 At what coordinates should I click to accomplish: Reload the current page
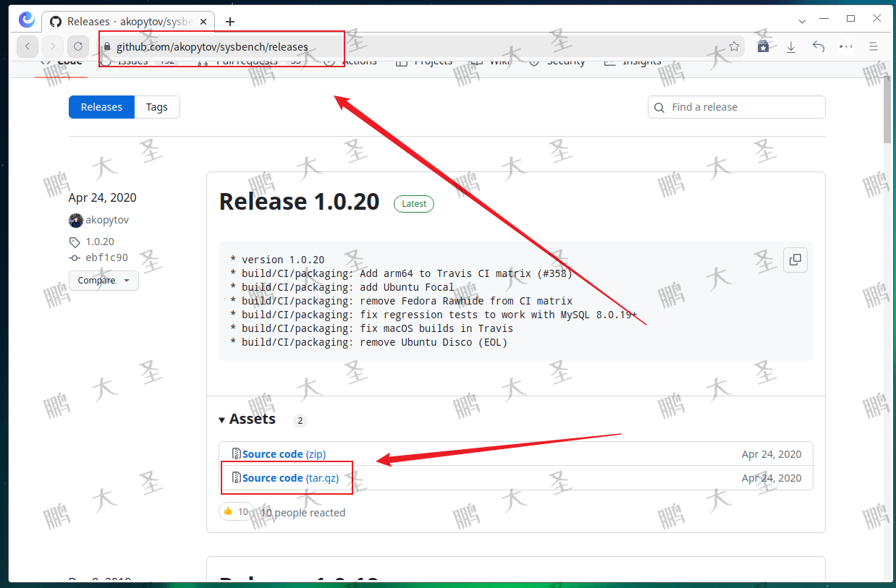(78, 47)
